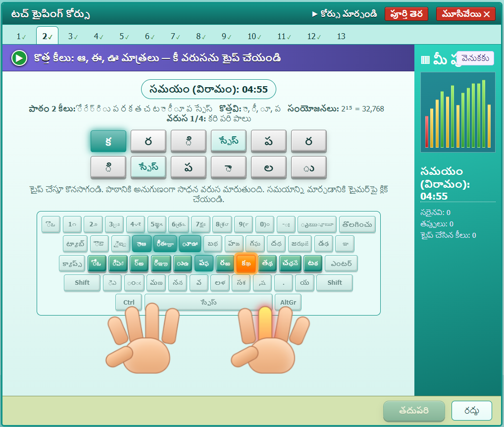Click the రద్దు cancel button
The image size is (504, 427).
[471, 411]
